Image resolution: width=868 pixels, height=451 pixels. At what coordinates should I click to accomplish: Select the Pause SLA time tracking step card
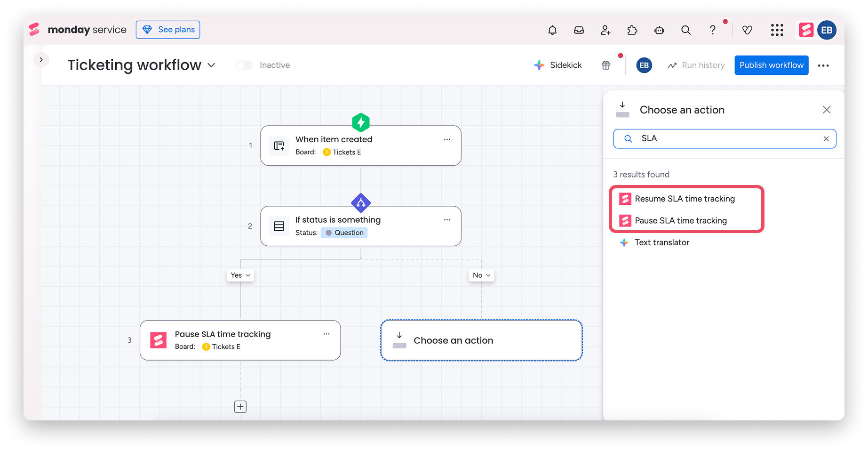pyautogui.click(x=240, y=340)
